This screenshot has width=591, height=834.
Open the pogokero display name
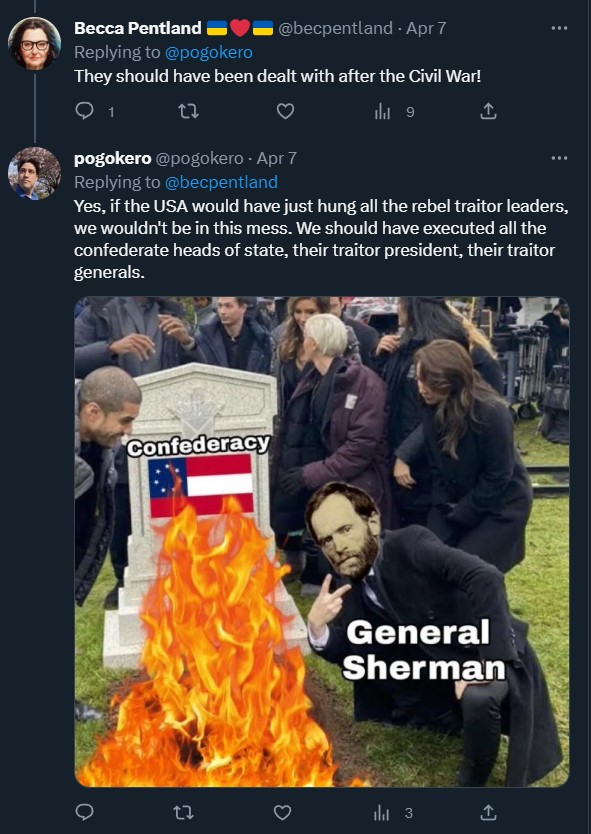tap(113, 159)
